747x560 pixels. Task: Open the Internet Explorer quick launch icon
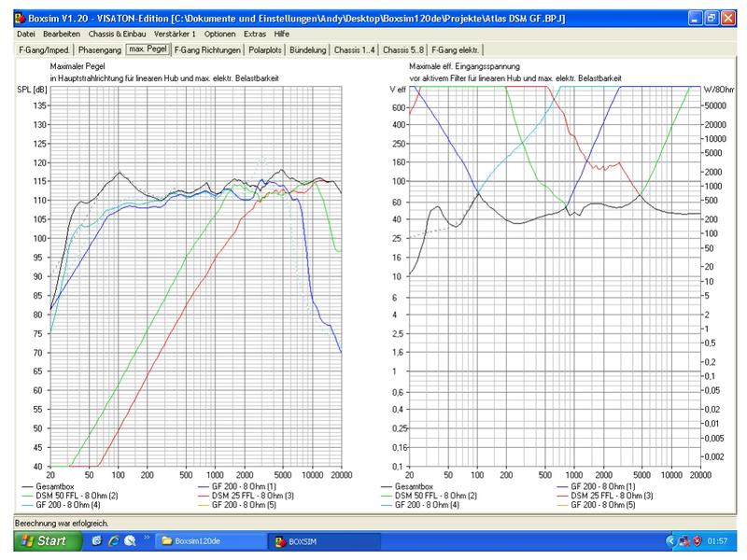(x=112, y=540)
